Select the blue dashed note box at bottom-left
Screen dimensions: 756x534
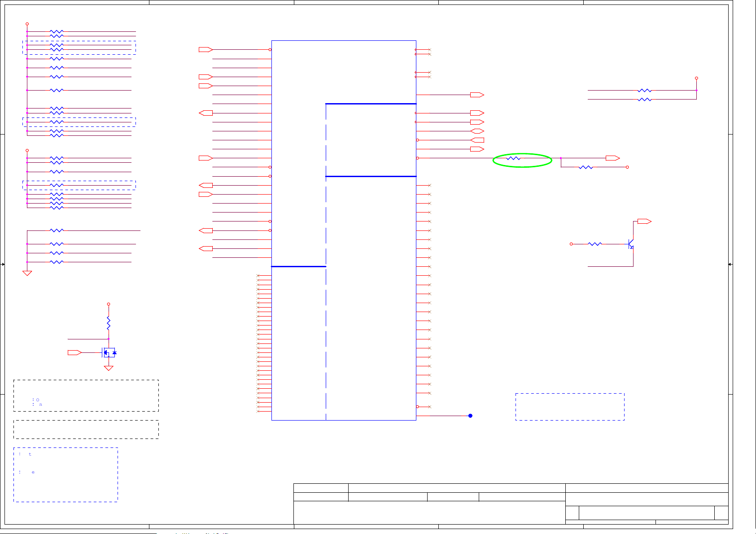66,474
